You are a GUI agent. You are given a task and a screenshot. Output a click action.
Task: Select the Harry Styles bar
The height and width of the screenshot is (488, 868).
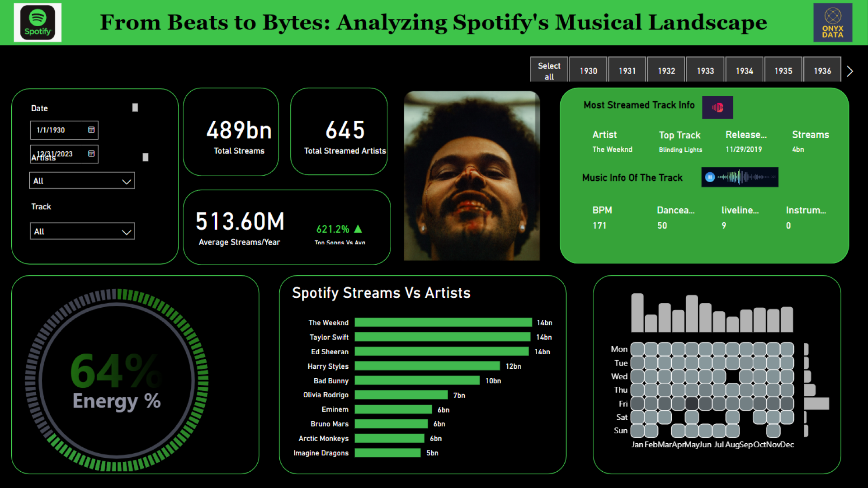click(x=427, y=366)
